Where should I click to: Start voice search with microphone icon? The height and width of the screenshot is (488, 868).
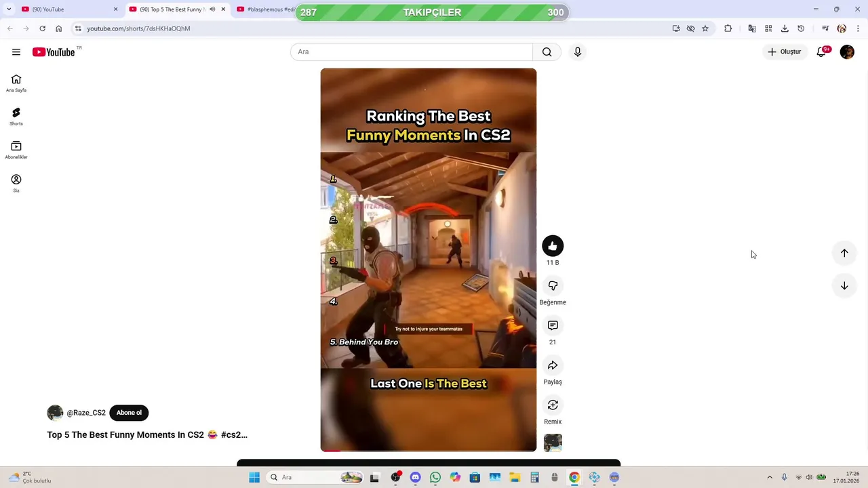577,52
